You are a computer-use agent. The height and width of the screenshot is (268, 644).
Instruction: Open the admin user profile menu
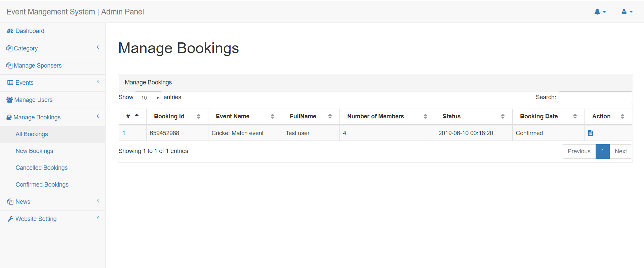click(x=627, y=12)
